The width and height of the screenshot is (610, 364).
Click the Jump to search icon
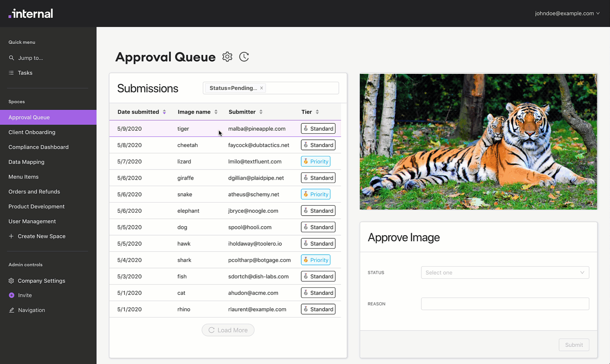tap(11, 58)
